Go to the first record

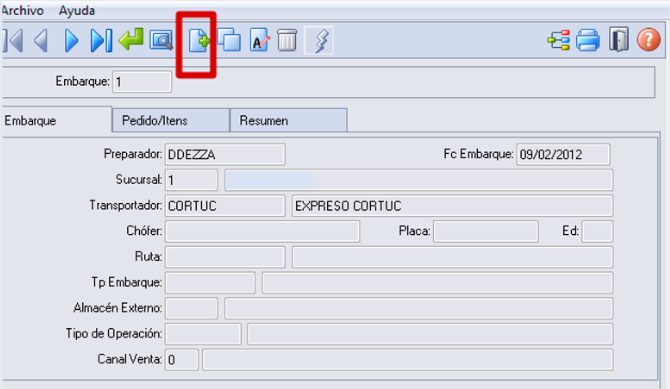(x=13, y=41)
